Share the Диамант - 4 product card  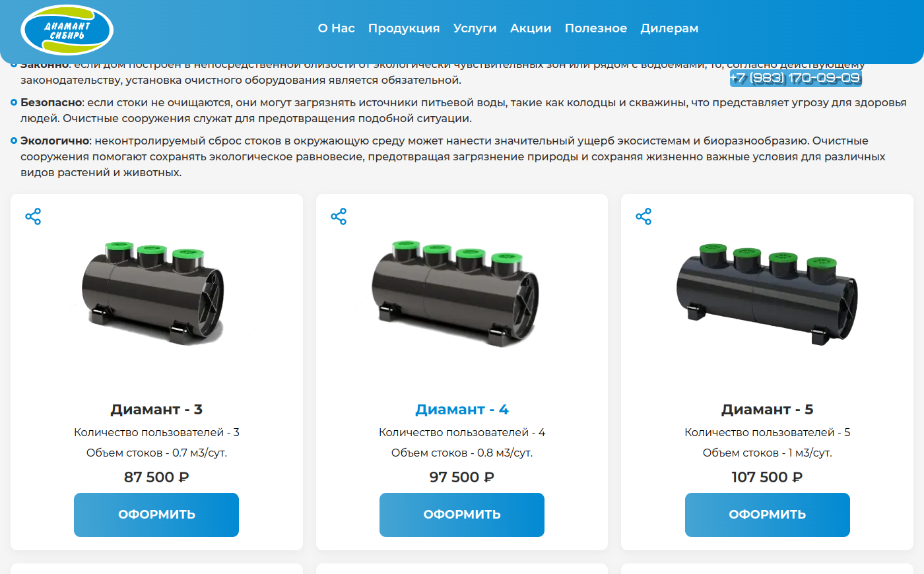(x=339, y=216)
